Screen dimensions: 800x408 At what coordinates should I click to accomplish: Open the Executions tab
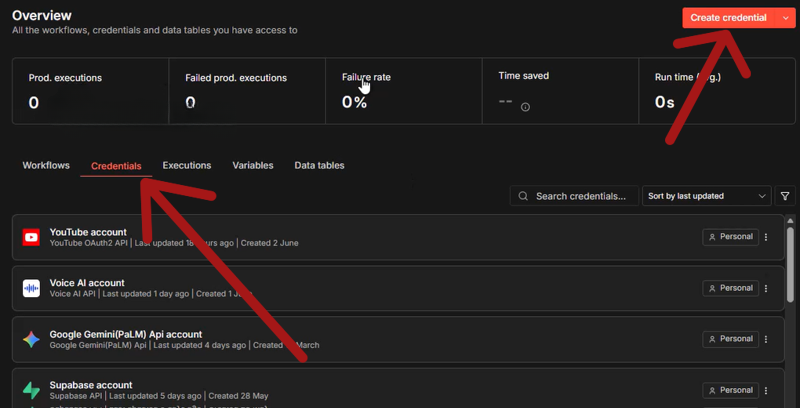(187, 165)
